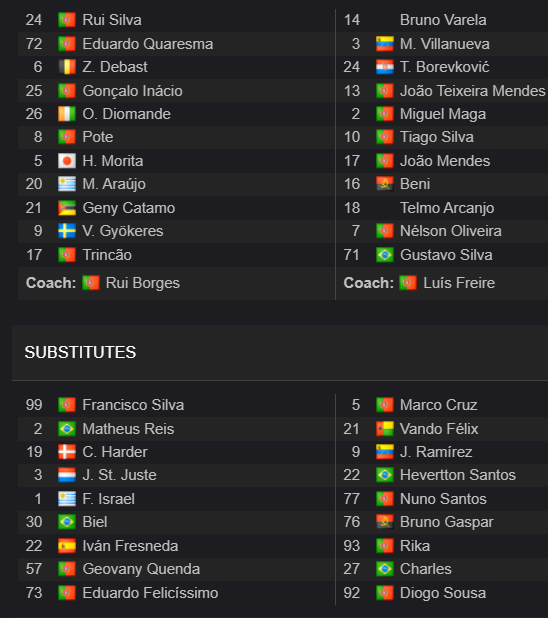Click Denmark flag next to C. Harder
This screenshot has width=548, height=618.
(x=67, y=452)
